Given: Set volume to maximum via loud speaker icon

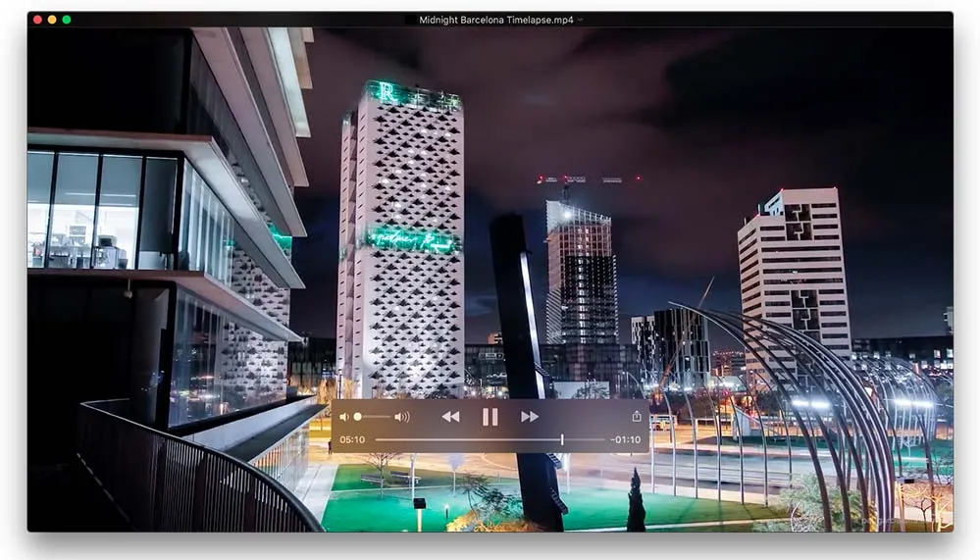Looking at the screenshot, I should tap(402, 417).
